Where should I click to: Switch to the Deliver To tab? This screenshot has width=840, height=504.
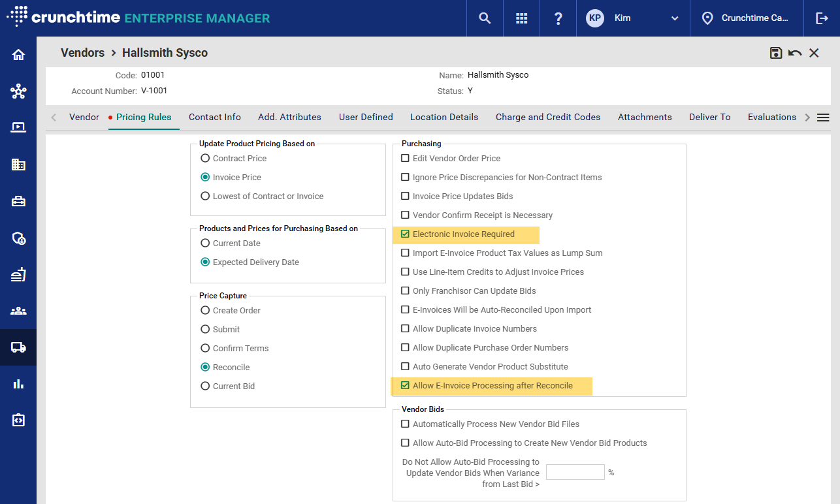[x=709, y=117]
